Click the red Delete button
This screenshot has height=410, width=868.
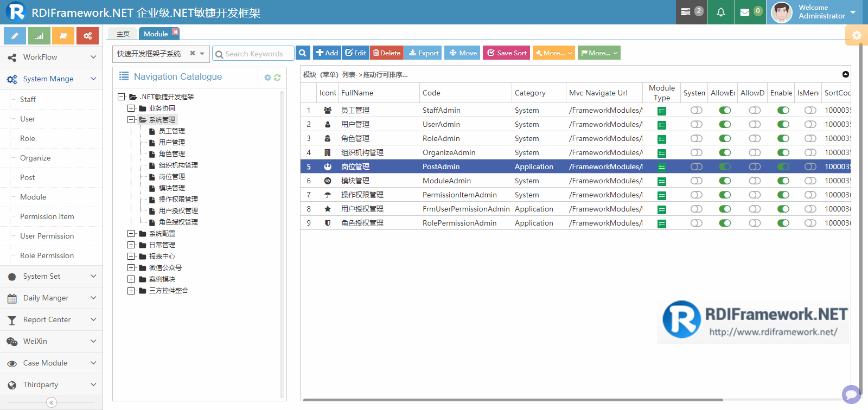(387, 53)
